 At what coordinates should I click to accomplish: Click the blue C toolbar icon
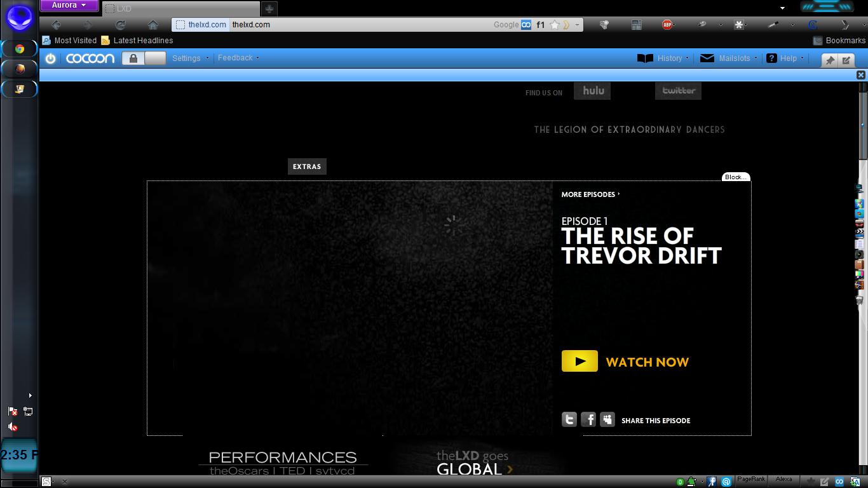coord(812,25)
